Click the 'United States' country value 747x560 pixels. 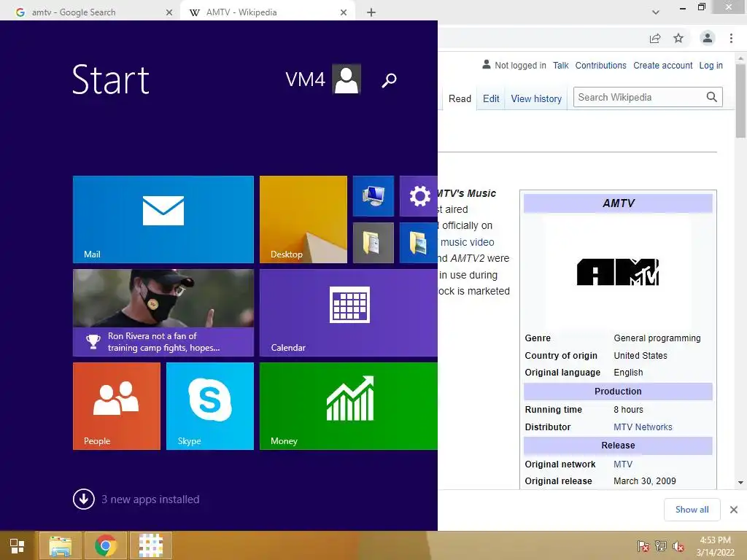tap(640, 355)
